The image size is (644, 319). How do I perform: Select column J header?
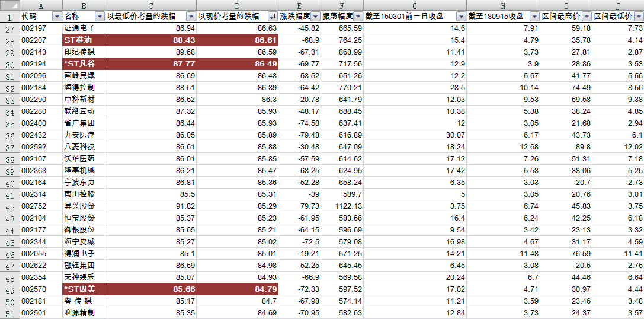tap(618, 5)
